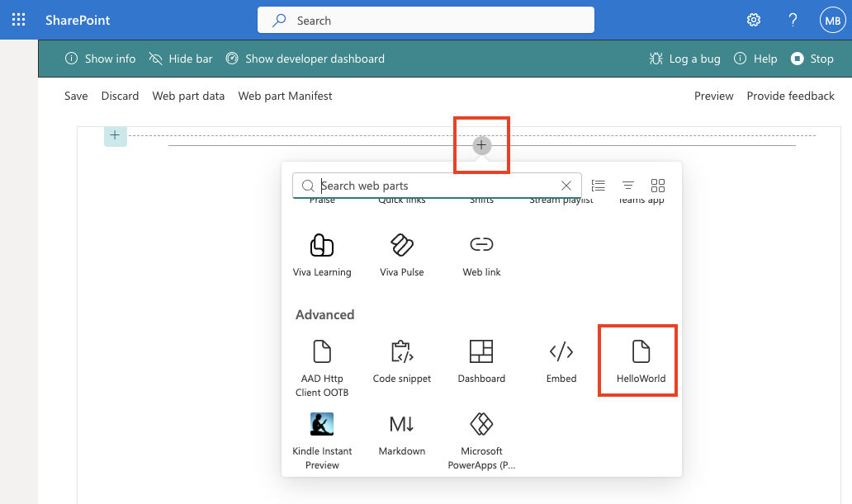Select the Viva Learning web part
Image resolution: width=852 pixels, height=504 pixels.
point(322,255)
